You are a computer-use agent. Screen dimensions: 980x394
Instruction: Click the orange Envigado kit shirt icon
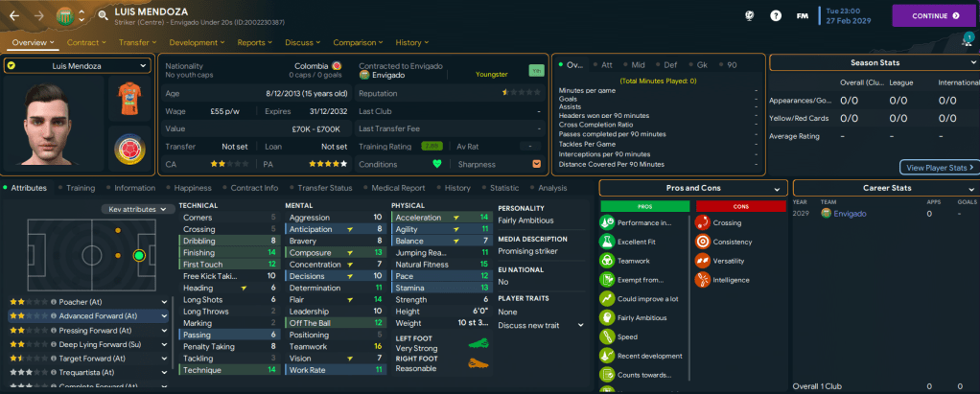[128, 99]
